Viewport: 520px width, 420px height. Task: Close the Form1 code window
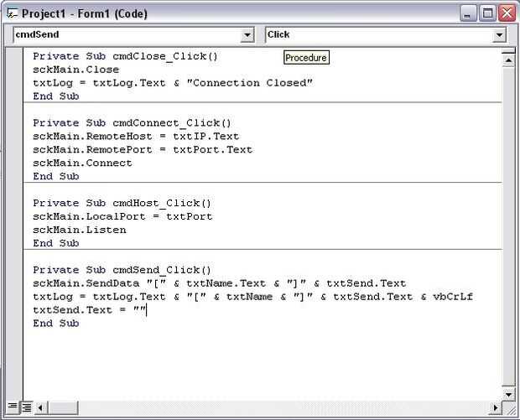click(x=507, y=13)
